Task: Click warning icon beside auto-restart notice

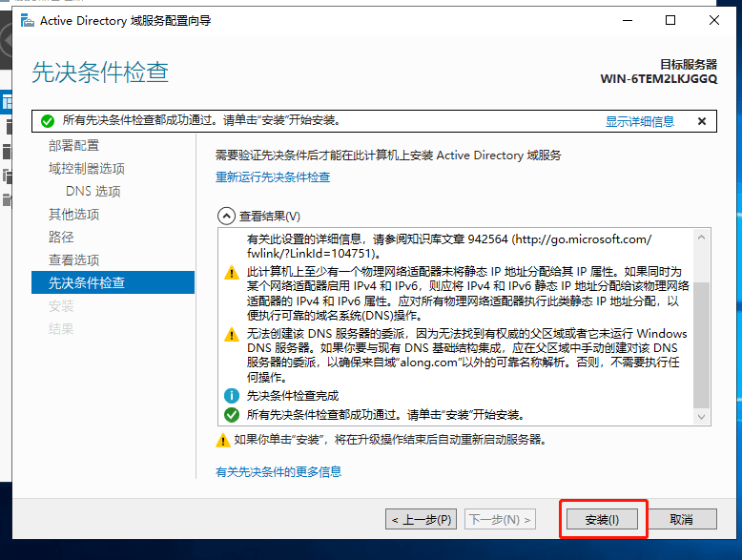Action: 222,440
